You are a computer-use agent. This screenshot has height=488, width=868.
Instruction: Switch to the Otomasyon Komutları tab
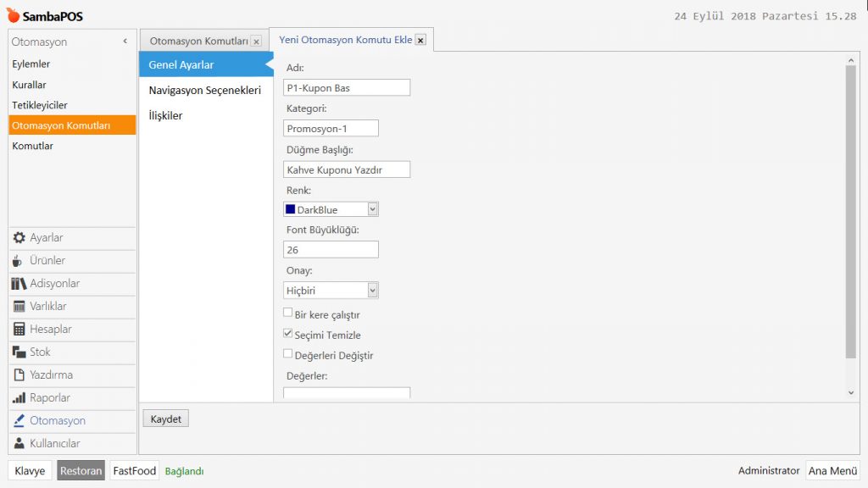(198, 41)
